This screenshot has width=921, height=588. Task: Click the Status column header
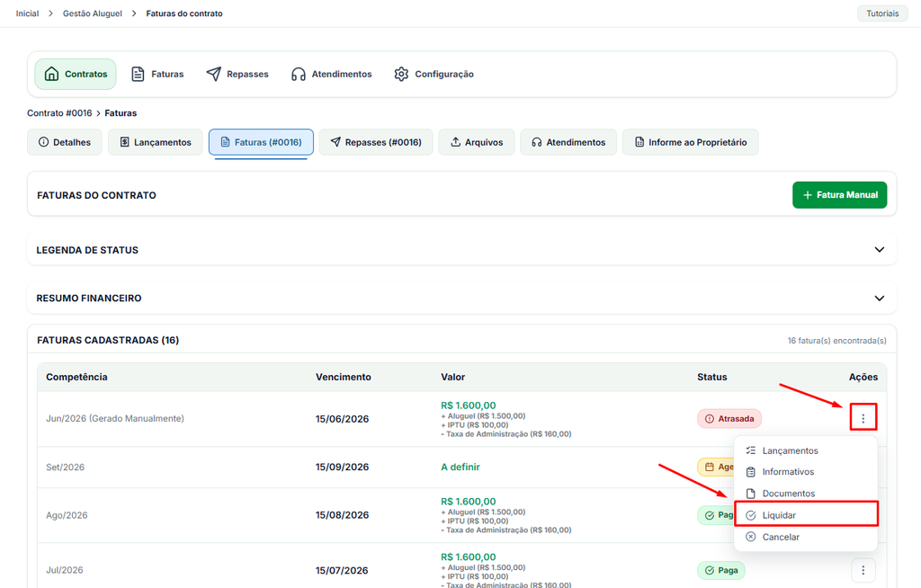coord(712,377)
